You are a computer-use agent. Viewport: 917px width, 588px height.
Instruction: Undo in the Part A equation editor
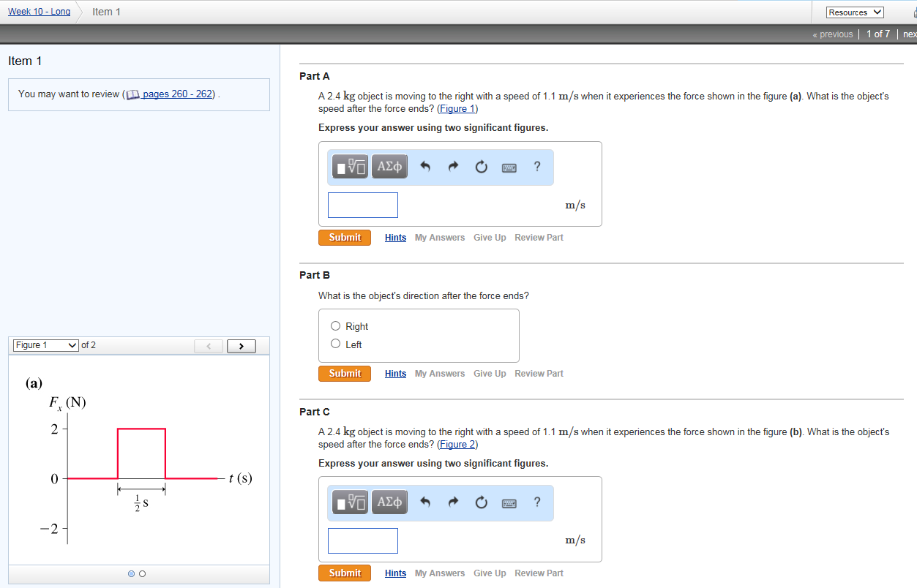(424, 166)
